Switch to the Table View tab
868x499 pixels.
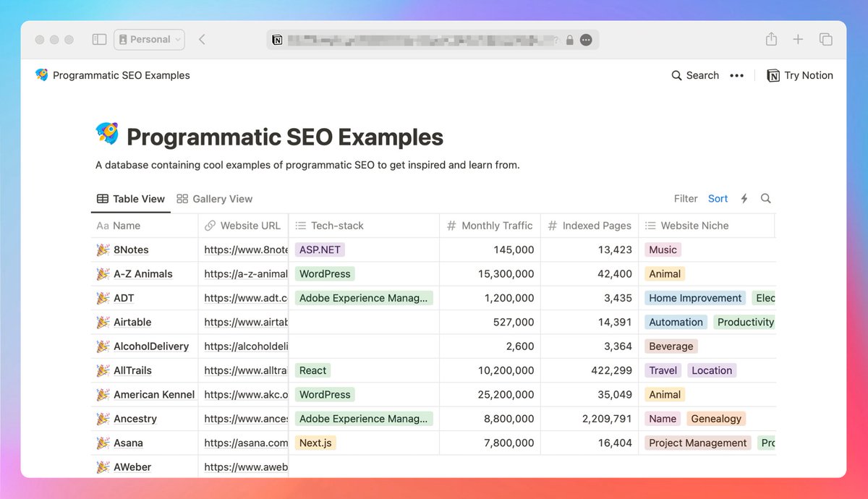click(x=131, y=199)
